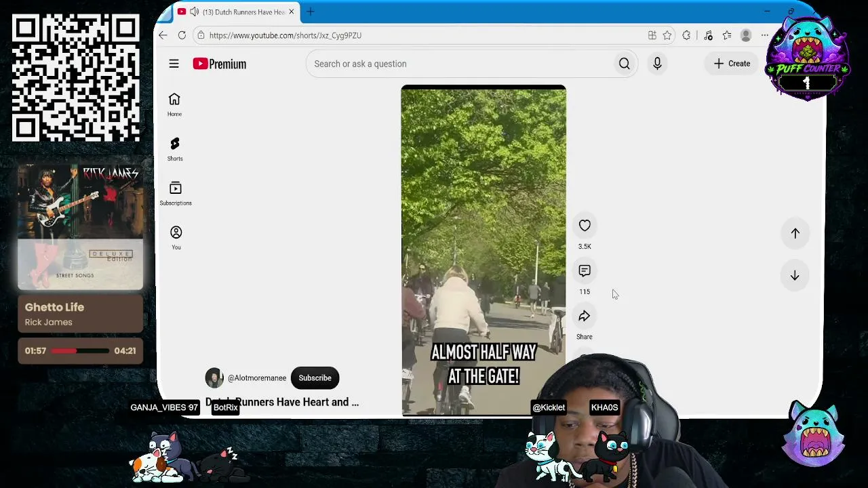Mute the tab using the speaker icon
868x488 pixels.
(195, 12)
